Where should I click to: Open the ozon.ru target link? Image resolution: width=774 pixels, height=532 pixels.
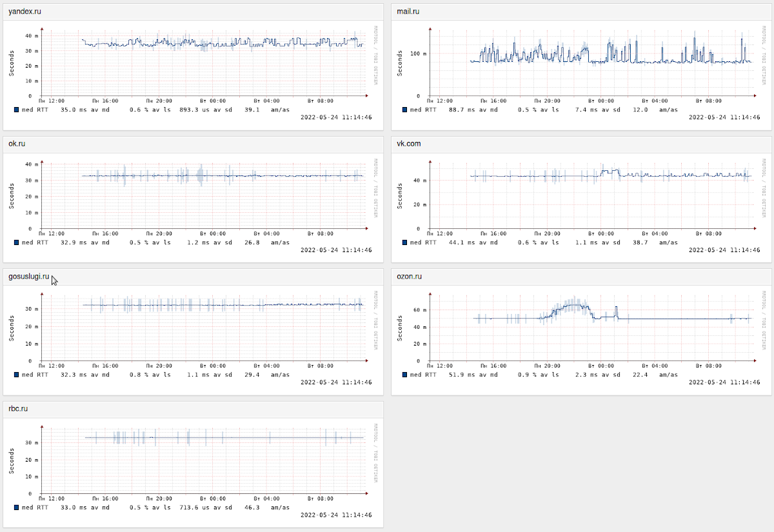[x=410, y=276]
